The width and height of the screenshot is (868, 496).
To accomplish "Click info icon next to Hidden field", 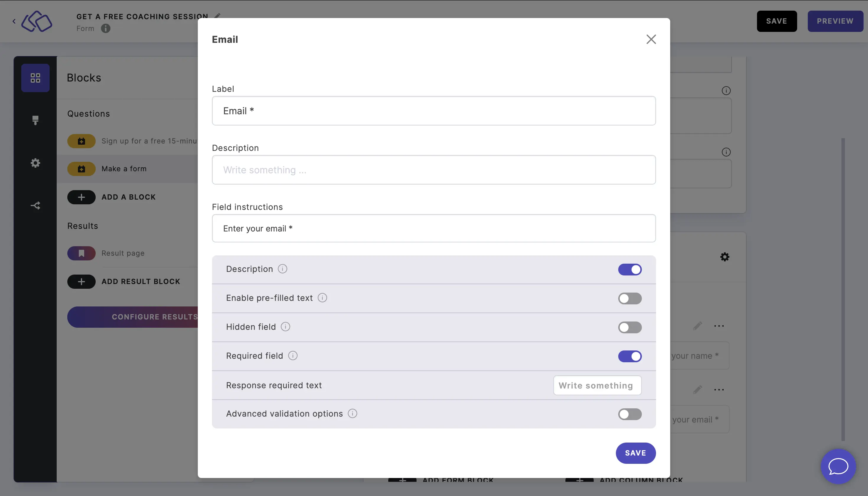I will [285, 327].
